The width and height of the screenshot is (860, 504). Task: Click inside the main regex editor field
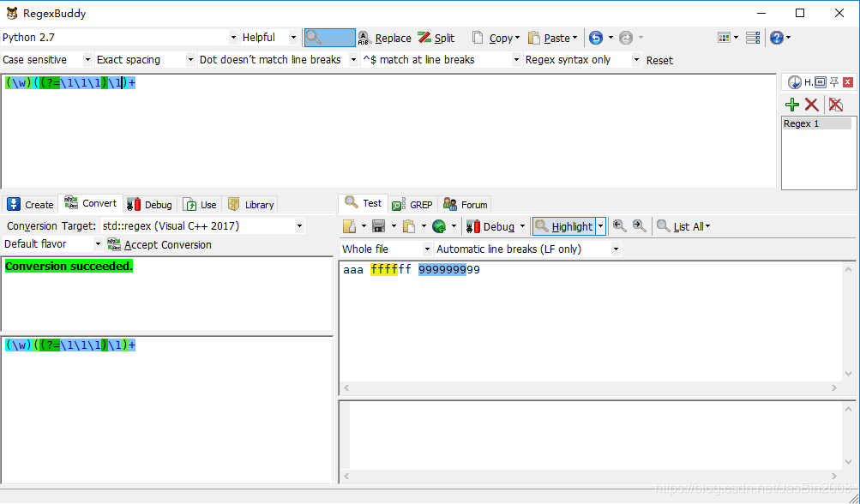388,132
